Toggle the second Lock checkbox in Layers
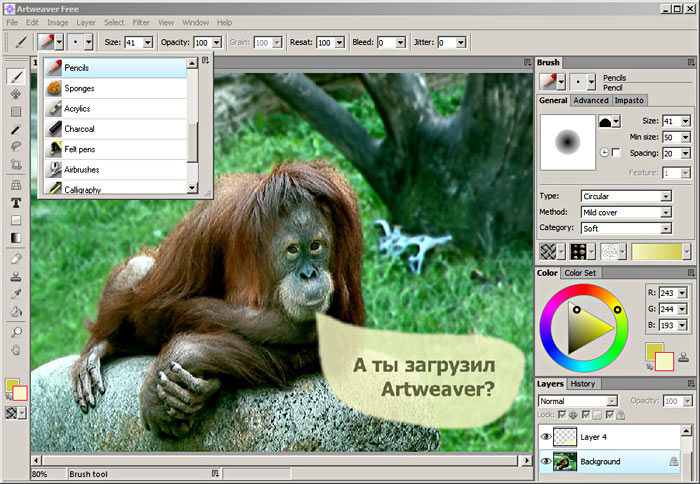700x484 pixels. point(586,415)
